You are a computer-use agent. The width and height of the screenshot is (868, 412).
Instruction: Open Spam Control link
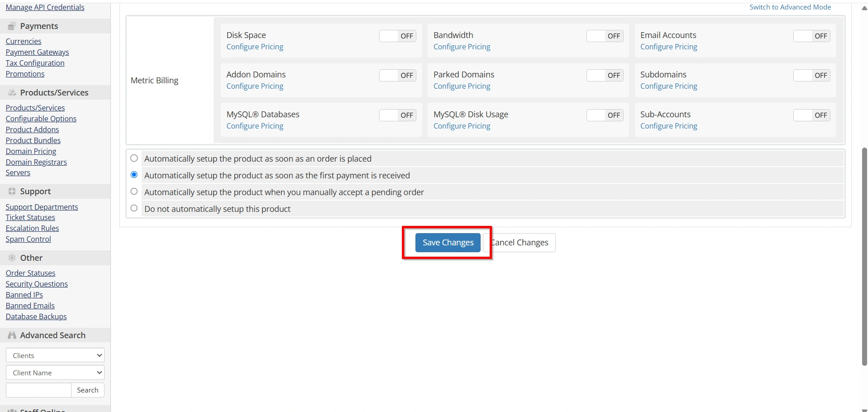pos(28,239)
